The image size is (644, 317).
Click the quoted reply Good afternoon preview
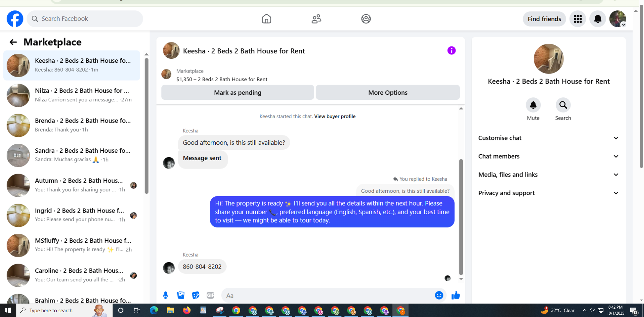405,191
